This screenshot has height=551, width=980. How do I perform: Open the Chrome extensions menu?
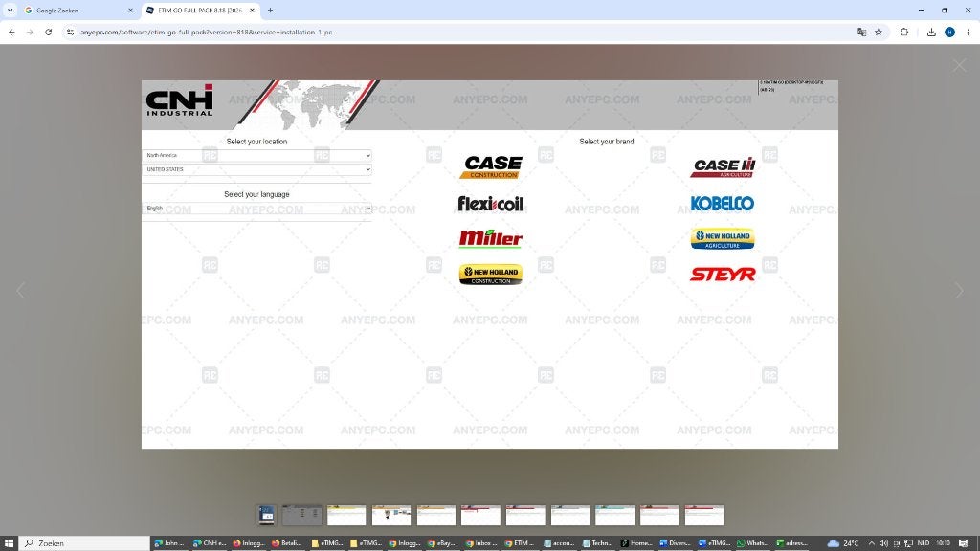(x=903, y=32)
